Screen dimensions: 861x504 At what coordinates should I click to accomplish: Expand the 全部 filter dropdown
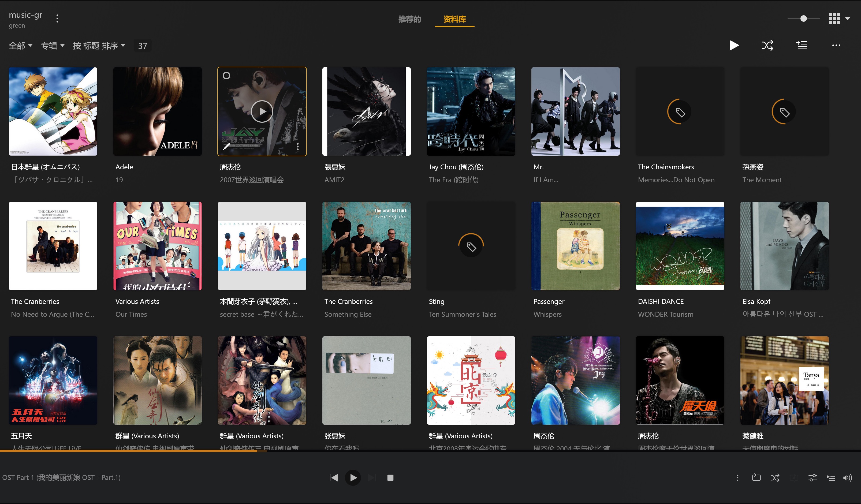pyautogui.click(x=20, y=46)
